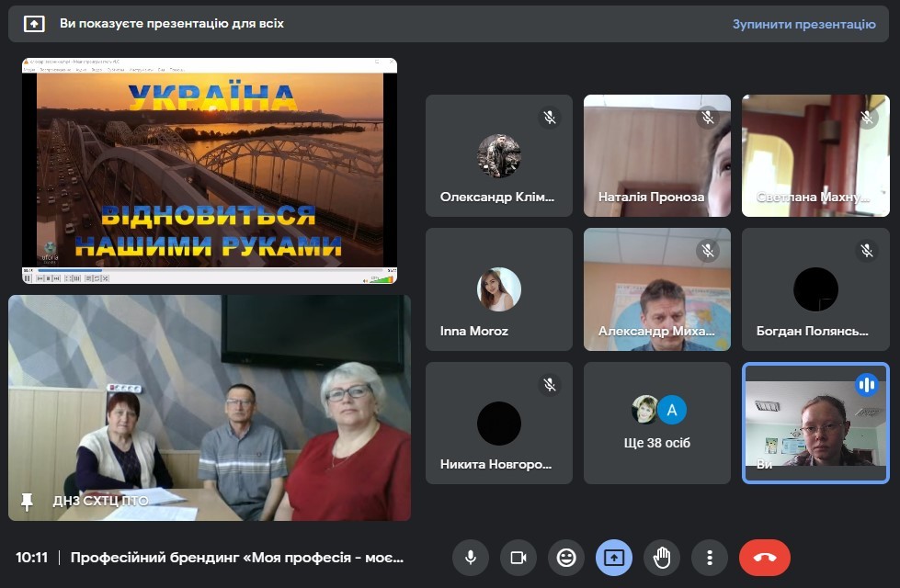The width and height of the screenshot is (900, 588).
Task: Turn off your camera
Action: [x=518, y=558]
